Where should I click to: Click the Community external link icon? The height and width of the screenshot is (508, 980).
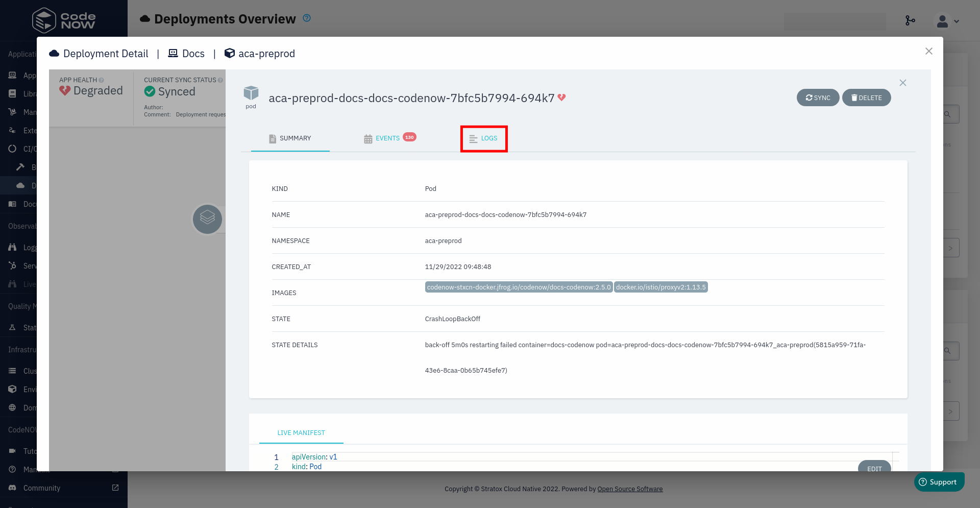pyautogui.click(x=115, y=488)
